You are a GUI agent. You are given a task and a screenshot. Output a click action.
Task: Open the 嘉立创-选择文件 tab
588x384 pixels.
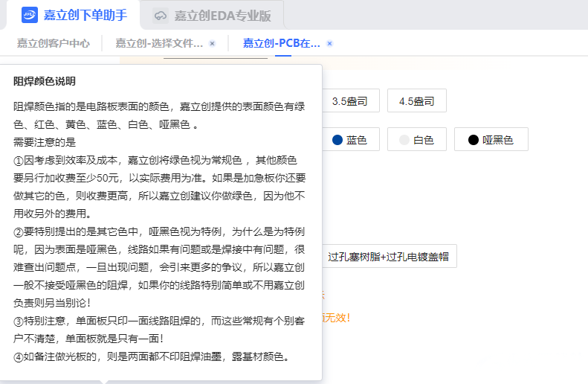pyautogui.click(x=159, y=44)
